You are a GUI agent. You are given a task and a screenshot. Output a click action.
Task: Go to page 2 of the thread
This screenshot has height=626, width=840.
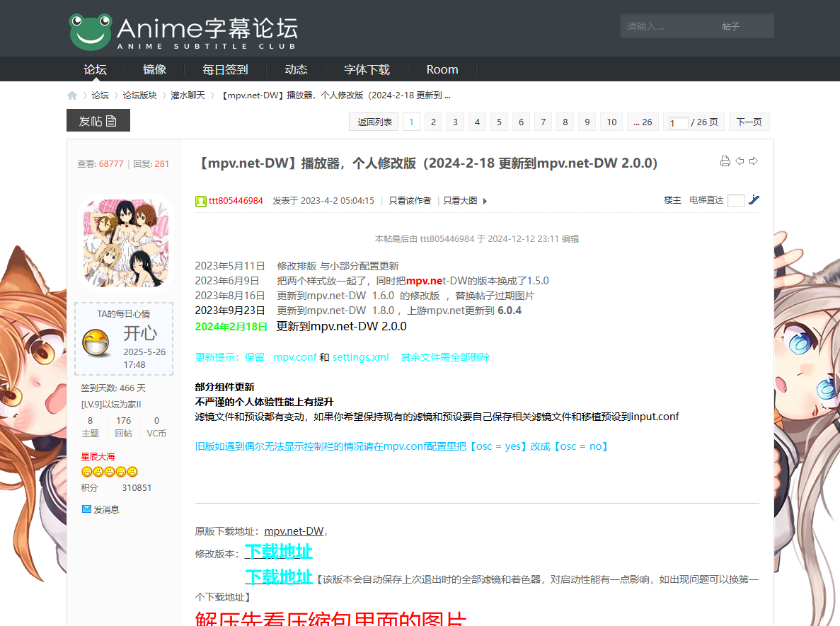tap(433, 122)
